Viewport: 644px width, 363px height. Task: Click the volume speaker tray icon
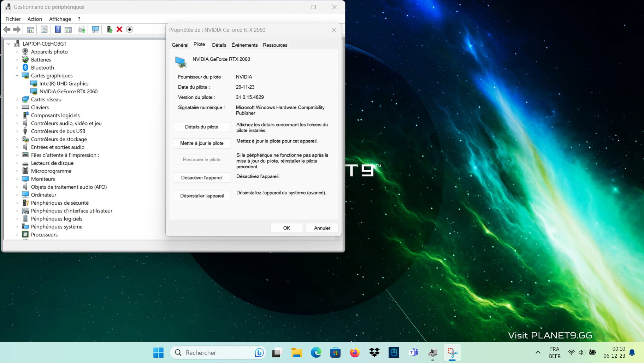pos(581,352)
